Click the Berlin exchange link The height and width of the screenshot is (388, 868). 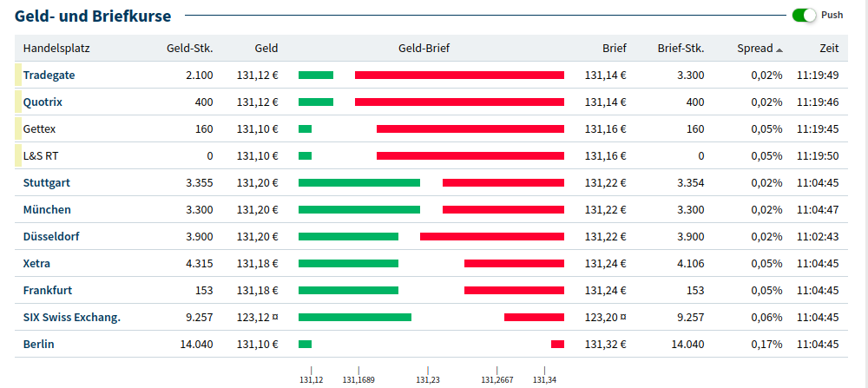tap(38, 345)
